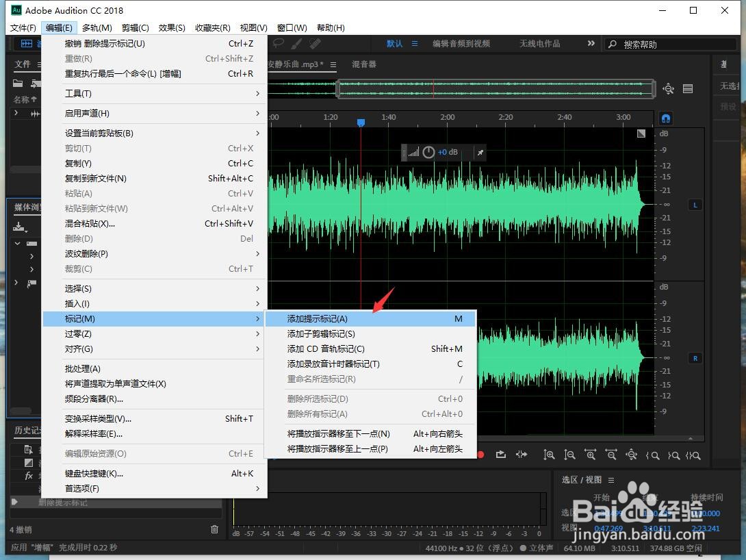Enable the R channel button
746x560 pixels.
(695, 357)
